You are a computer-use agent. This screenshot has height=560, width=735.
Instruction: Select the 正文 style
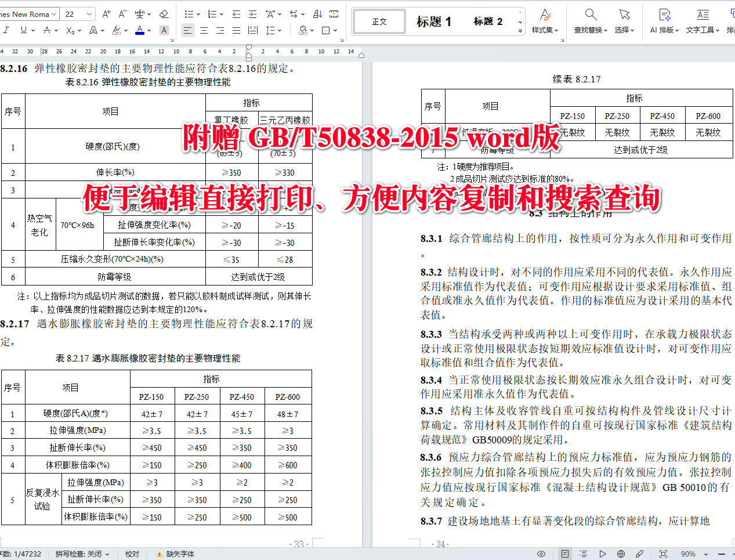click(379, 21)
